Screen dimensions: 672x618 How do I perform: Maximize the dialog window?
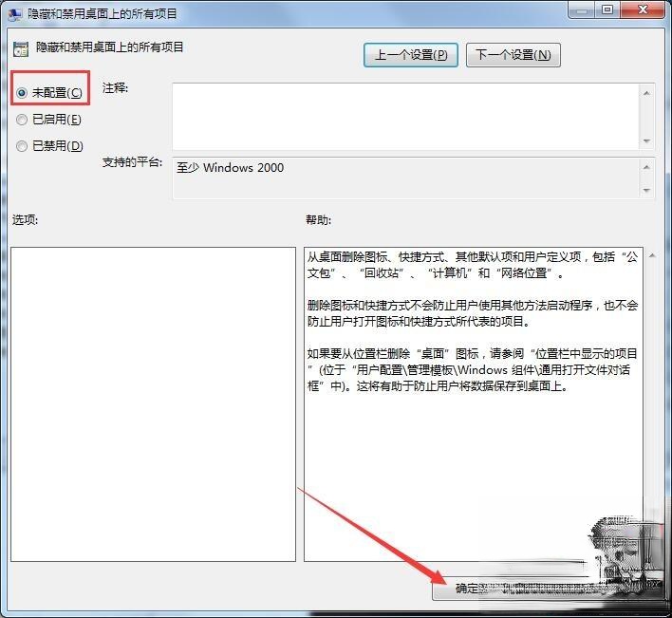tap(607, 9)
